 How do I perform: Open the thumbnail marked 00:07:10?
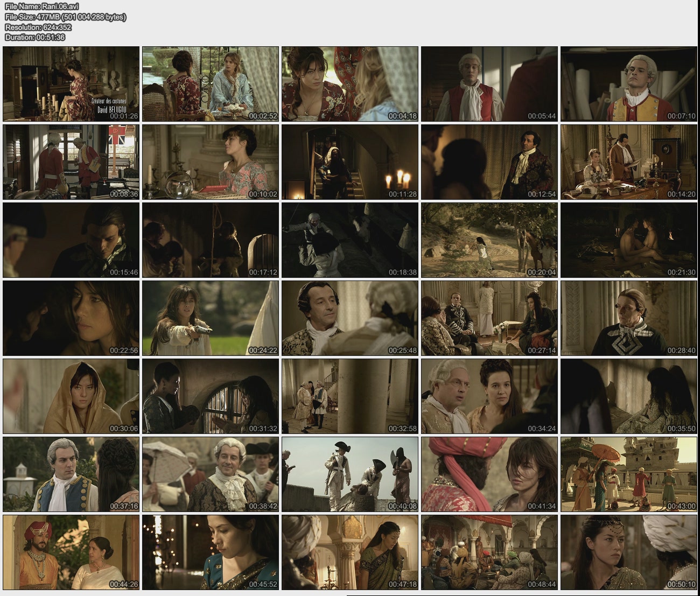tap(629, 84)
